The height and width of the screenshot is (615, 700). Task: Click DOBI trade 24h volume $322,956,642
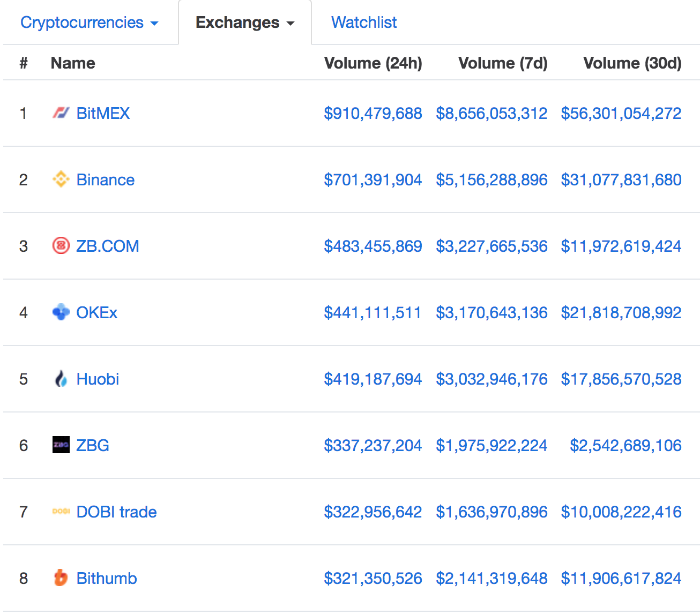[373, 512]
